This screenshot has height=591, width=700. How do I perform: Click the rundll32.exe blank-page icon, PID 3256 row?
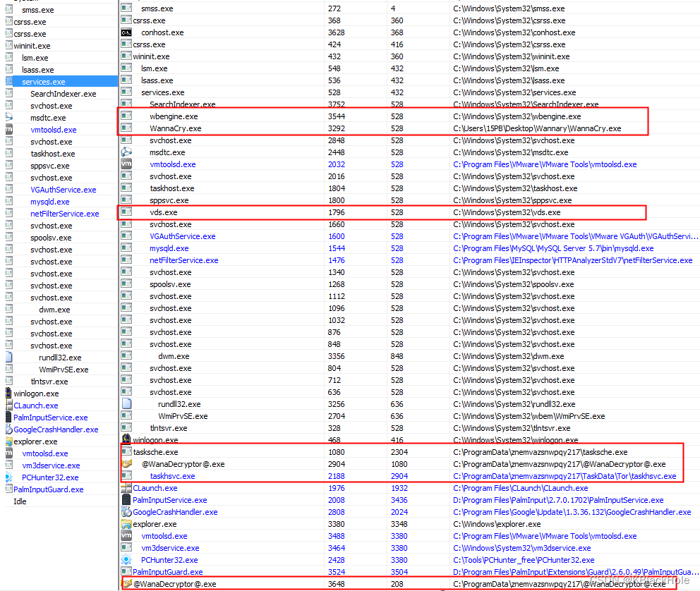127,403
